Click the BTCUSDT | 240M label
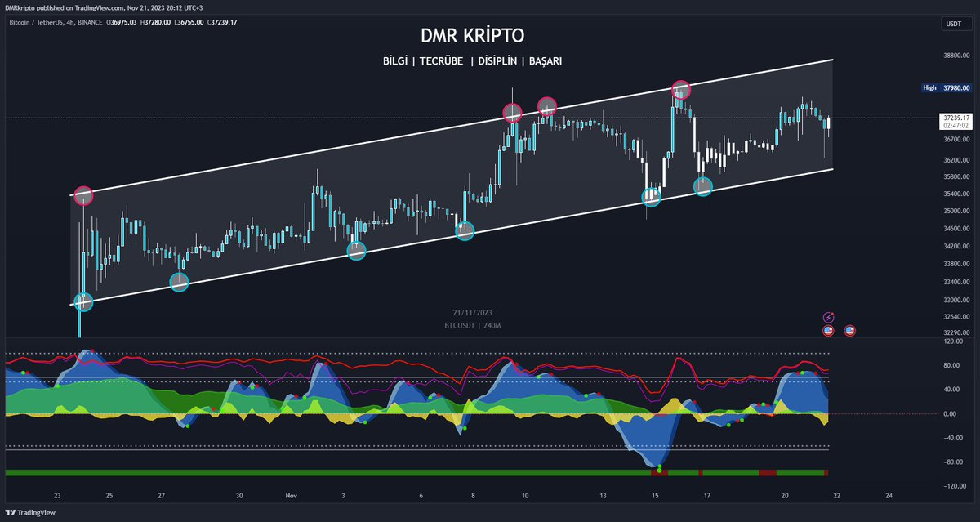The width and height of the screenshot is (980, 522). (472, 326)
